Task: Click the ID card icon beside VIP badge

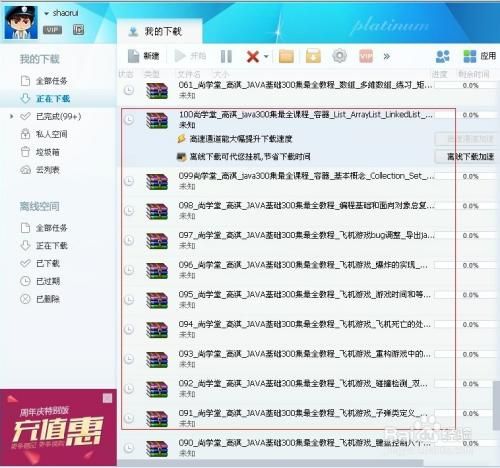Action: coord(78,30)
